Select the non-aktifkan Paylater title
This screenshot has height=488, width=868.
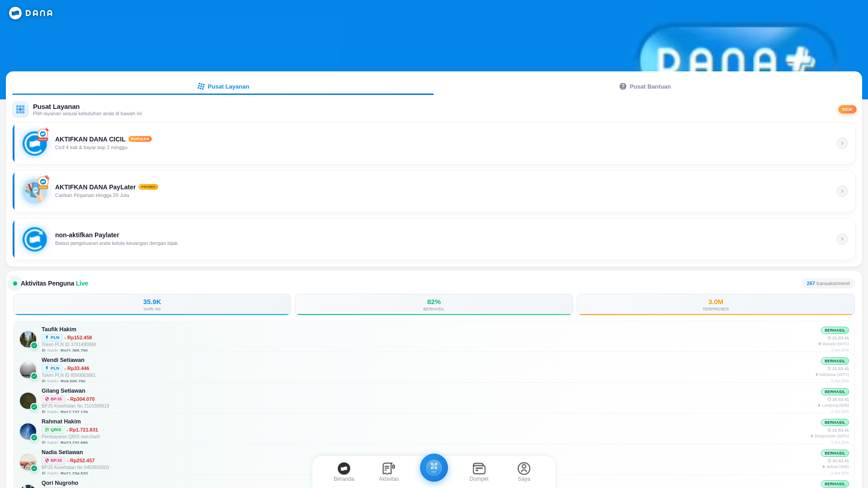[87, 235]
